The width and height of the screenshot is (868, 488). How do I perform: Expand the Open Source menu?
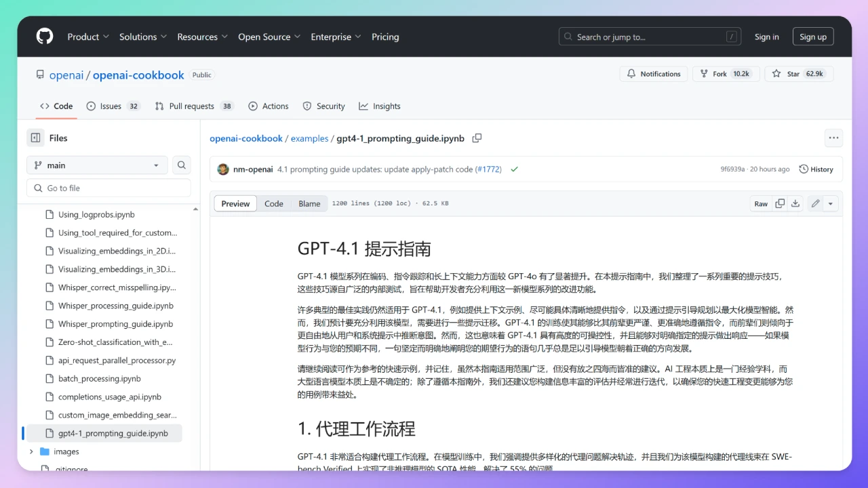269,37
